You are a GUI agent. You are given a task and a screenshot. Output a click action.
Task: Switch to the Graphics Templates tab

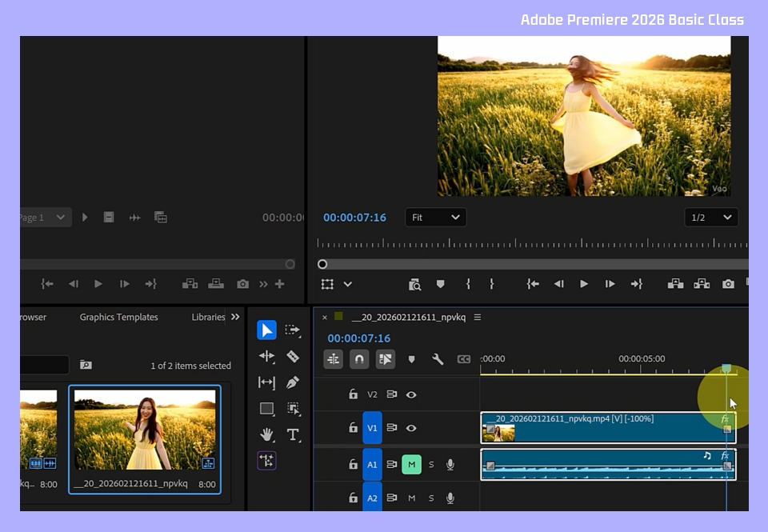[119, 317]
